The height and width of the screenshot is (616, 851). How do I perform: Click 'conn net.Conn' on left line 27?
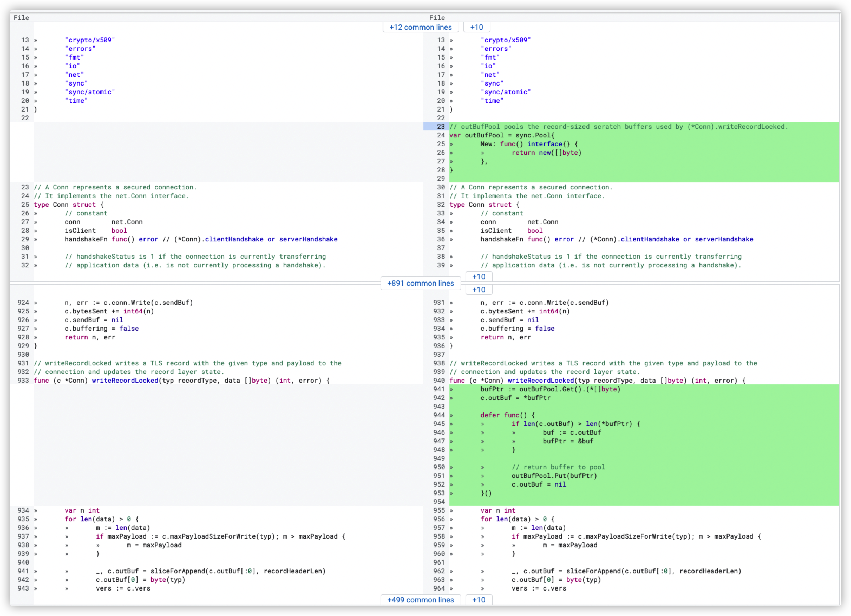[x=104, y=222]
